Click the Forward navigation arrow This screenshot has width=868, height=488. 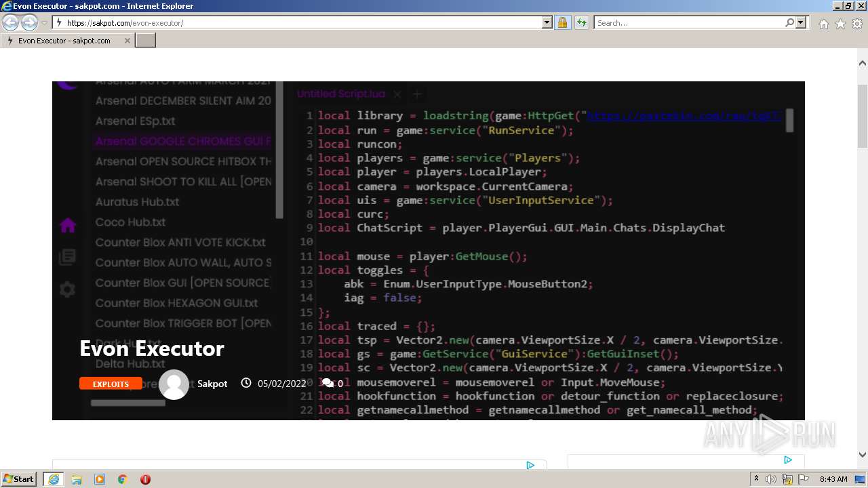pos(29,23)
